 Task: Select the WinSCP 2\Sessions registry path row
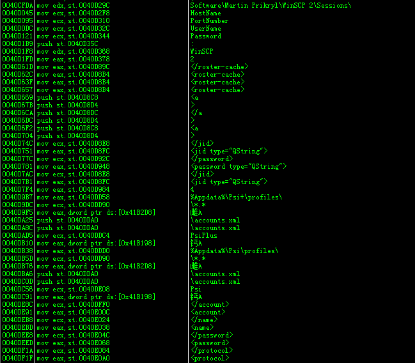coord(208,5)
